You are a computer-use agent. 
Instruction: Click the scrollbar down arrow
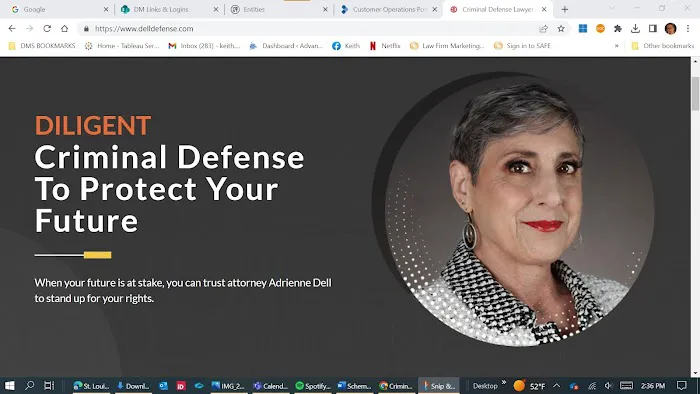695,373
